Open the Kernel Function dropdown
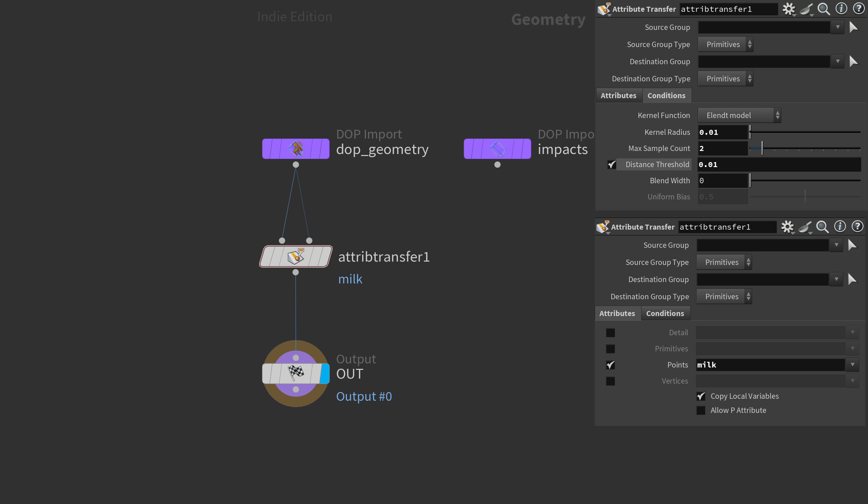The image size is (868, 504). click(739, 115)
